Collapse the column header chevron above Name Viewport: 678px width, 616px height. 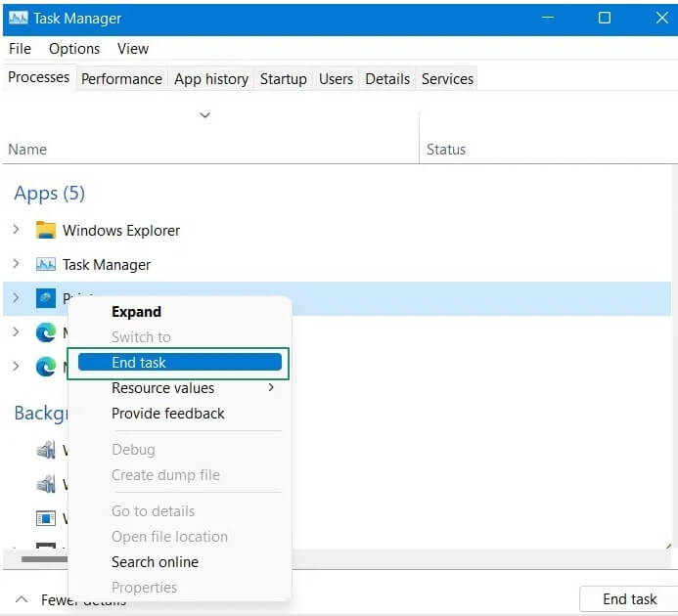click(x=204, y=115)
